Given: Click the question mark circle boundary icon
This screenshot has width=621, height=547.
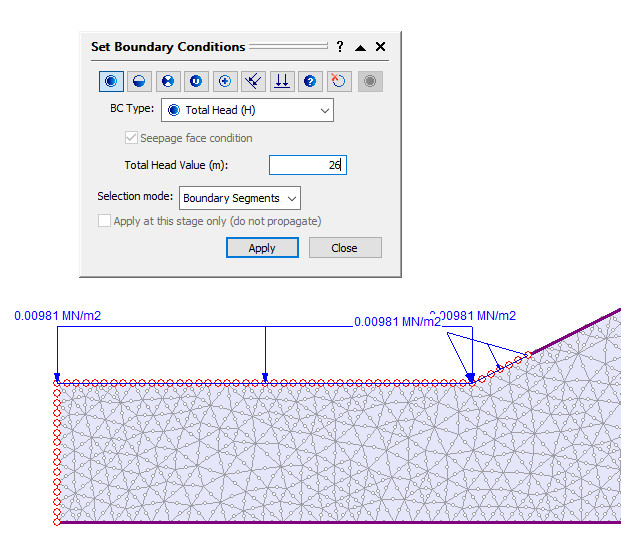Looking at the screenshot, I should tap(311, 81).
